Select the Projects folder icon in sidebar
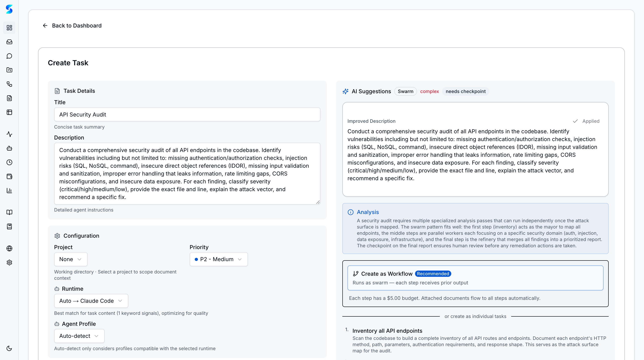This screenshot has height=360, width=644. [x=9, y=70]
